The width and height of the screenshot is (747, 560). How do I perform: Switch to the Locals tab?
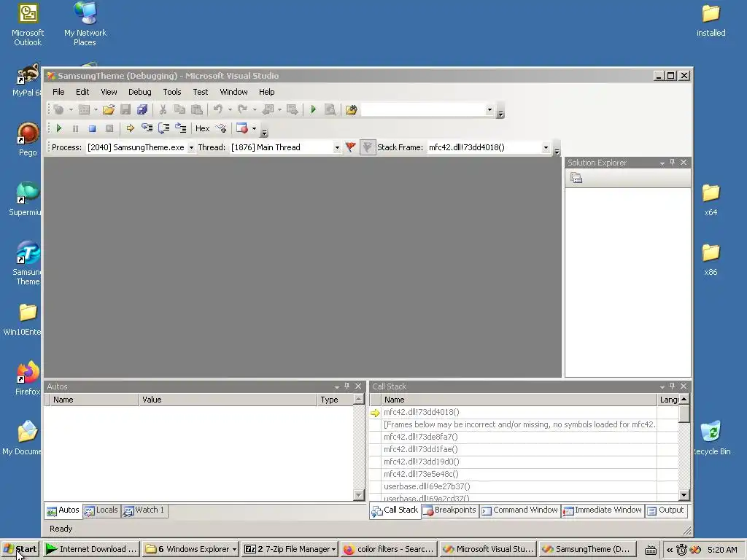(x=101, y=510)
